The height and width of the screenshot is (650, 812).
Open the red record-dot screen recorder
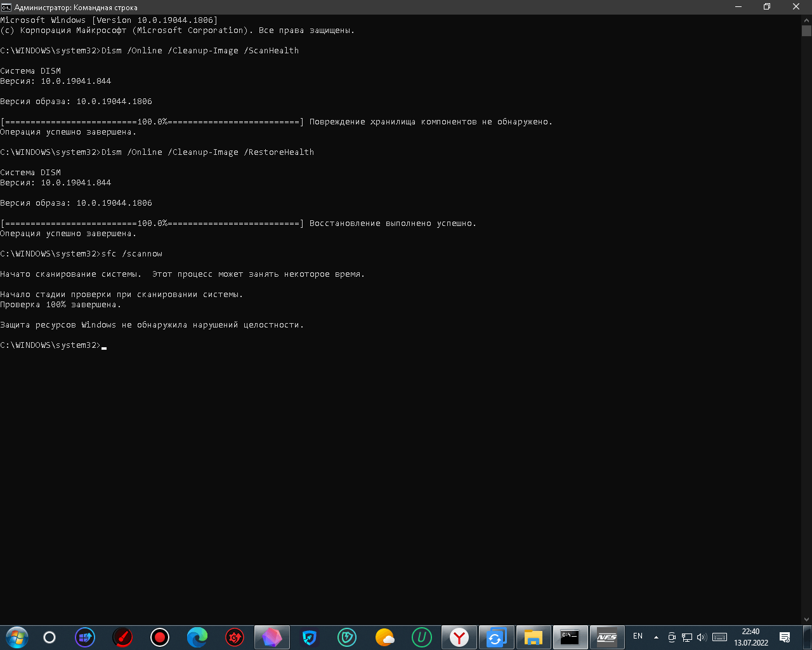pos(160,637)
